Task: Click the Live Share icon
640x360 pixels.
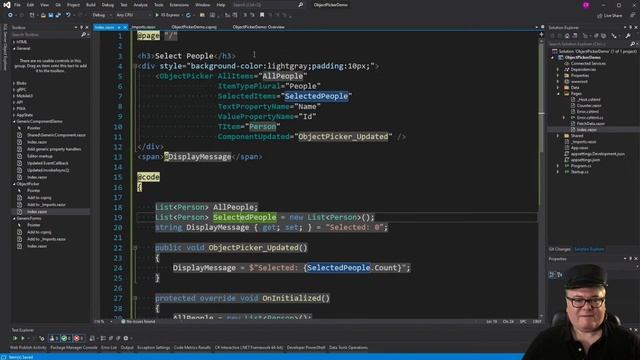Action: click(600, 16)
